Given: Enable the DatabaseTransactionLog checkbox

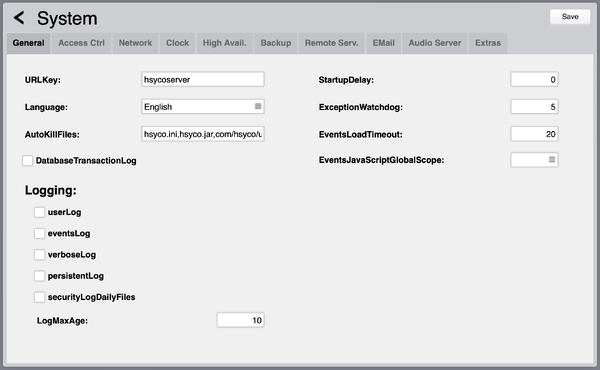Looking at the screenshot, I should coord(28,161).
